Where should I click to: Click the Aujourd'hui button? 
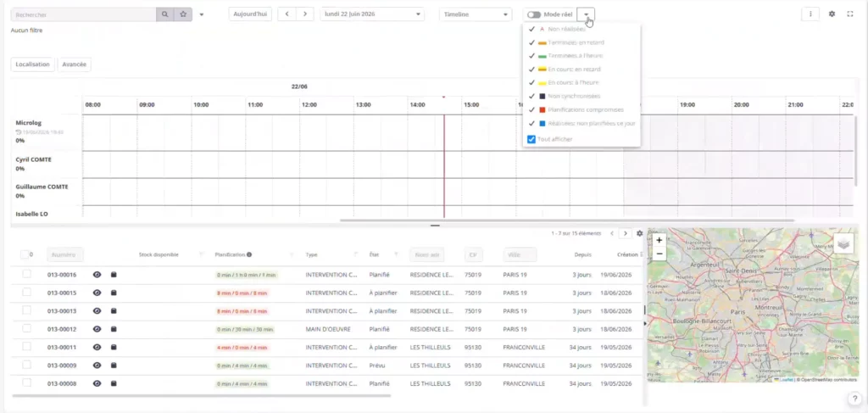[x=250, y=14]
